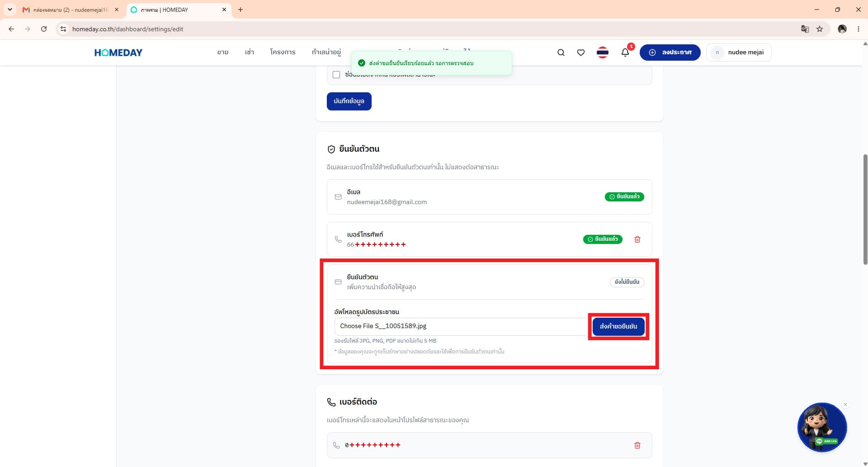Go back to previous page
This screenshot has width=868, height=467.
pyautogui.click(x=11, y=29)
